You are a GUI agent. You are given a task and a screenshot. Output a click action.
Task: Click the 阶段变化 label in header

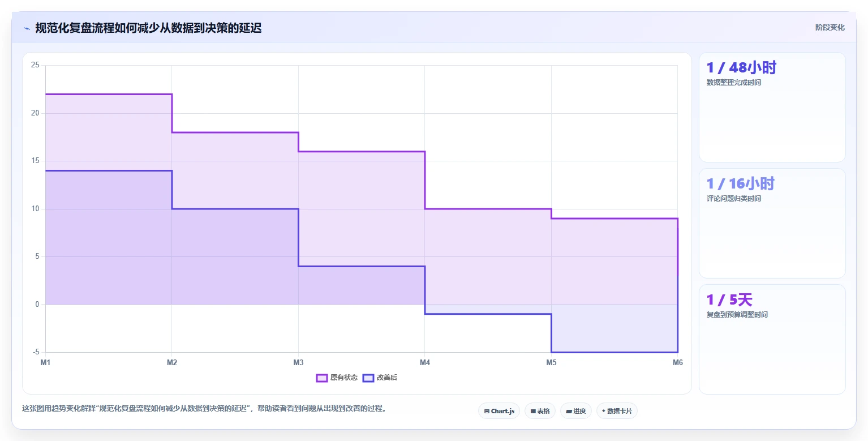click(830, 27)
